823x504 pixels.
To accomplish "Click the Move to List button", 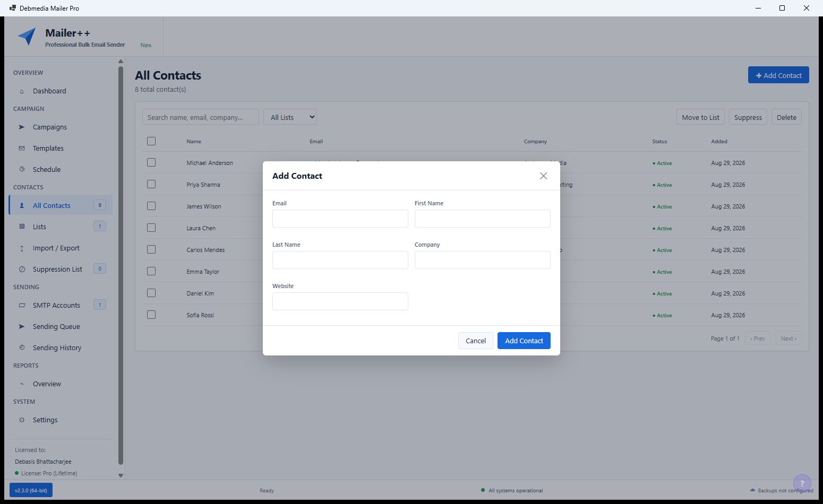I will (700, 117).
